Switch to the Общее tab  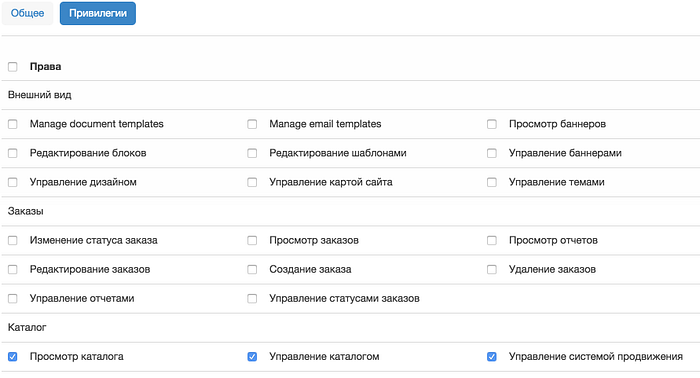(27, 13)
